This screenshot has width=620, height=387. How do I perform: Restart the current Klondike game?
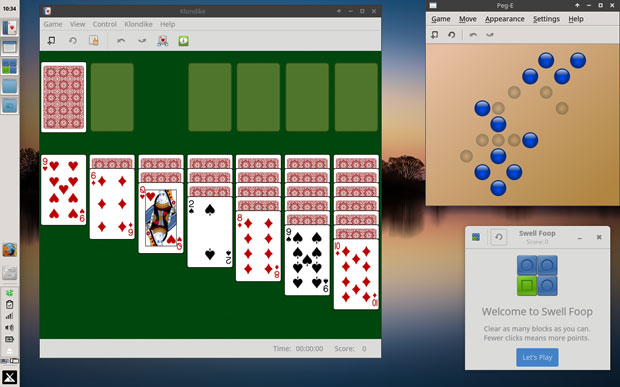pos(73,41)
